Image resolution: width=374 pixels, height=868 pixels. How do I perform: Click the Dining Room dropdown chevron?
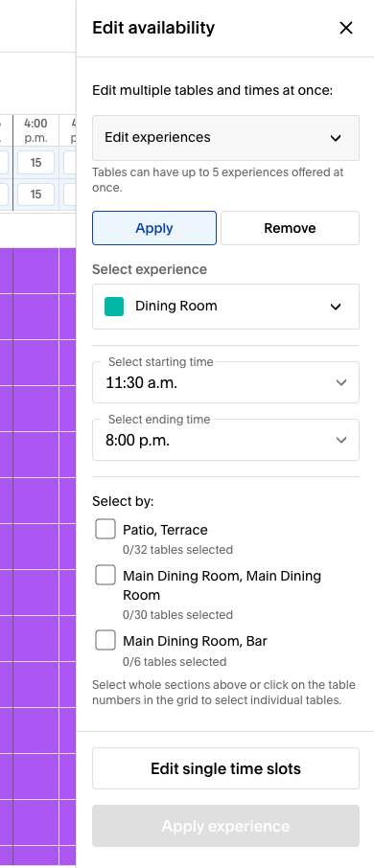tap(336, 307)
